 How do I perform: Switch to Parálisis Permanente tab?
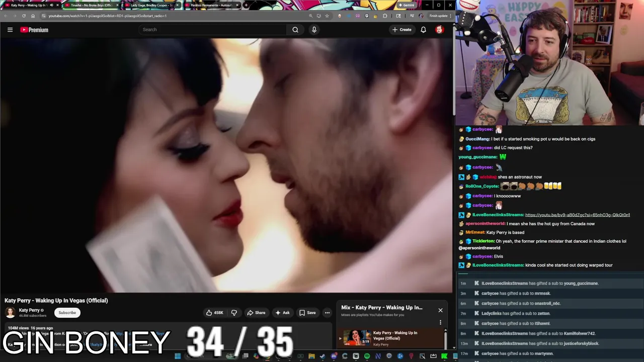[x=211, y=5]
